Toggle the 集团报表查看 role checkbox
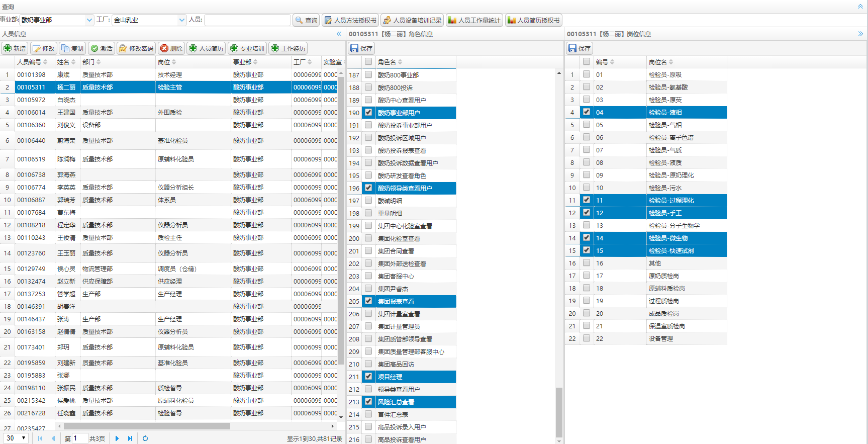 coord(368,301)
